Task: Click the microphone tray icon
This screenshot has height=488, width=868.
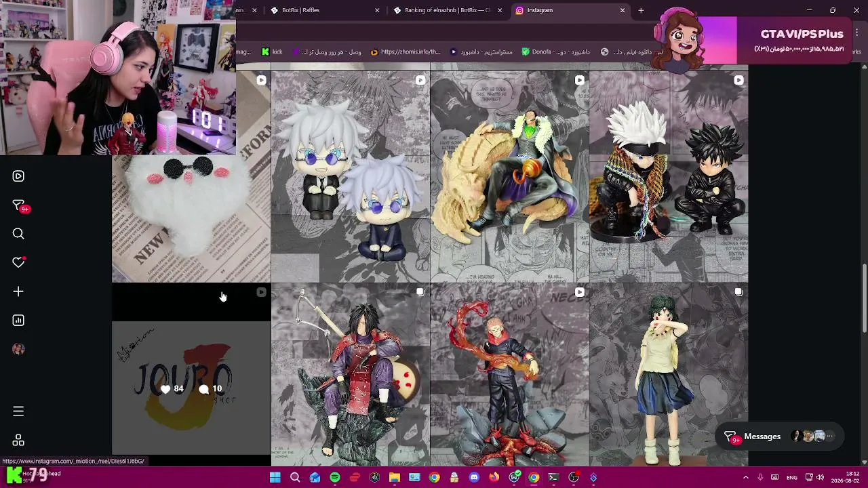Action: 760,477
